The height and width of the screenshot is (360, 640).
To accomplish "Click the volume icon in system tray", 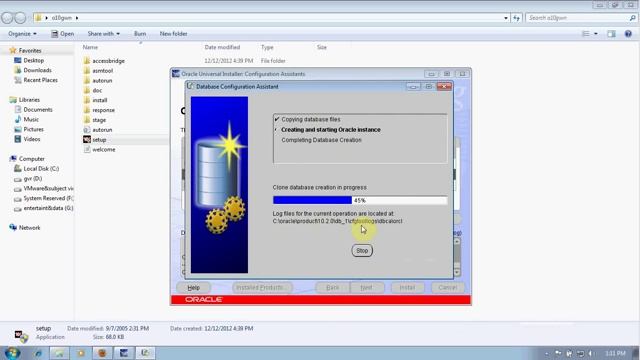I will [x=590, y=353].
